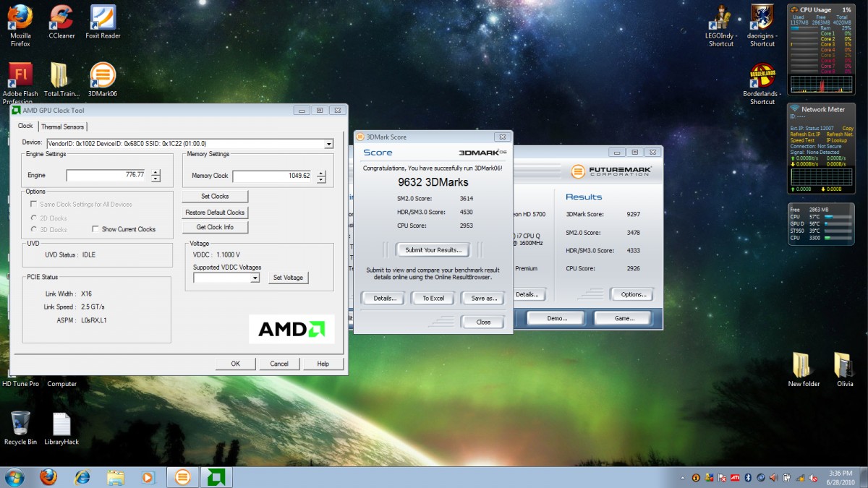Click OK in AMD GPU Clock Tool
This screenshot has height=488, width=868.
(x=236, y=364)
